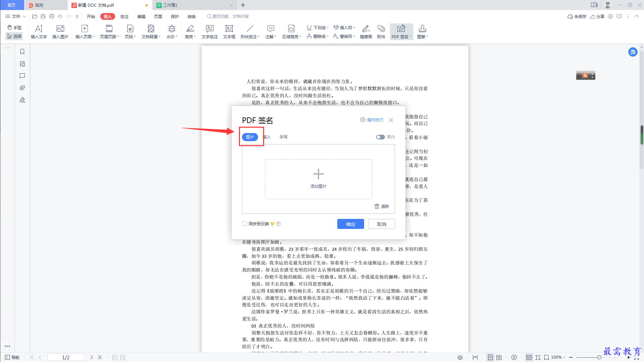Check the sync to cloud checkbox

(245, 224)
